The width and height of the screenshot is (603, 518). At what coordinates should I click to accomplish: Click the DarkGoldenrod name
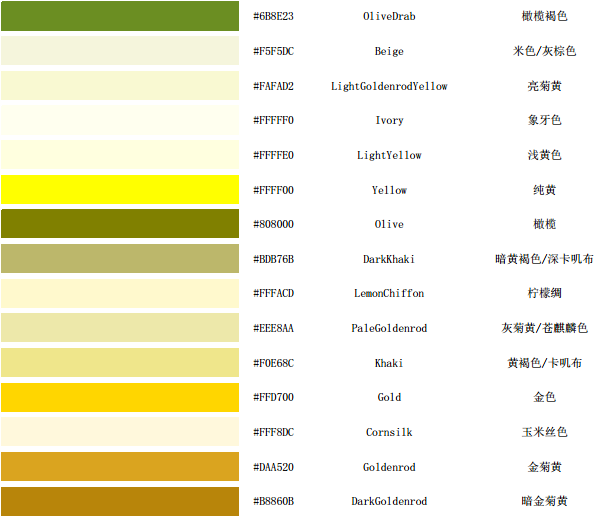[389, 501]
